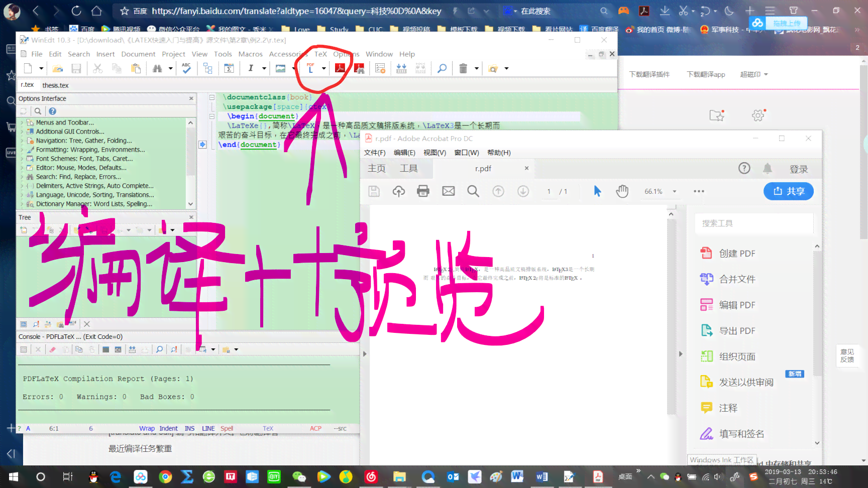The image size is (868, 488).
Task: Open 文件(F) menu in Acrobat
Action: coord(375,153)
